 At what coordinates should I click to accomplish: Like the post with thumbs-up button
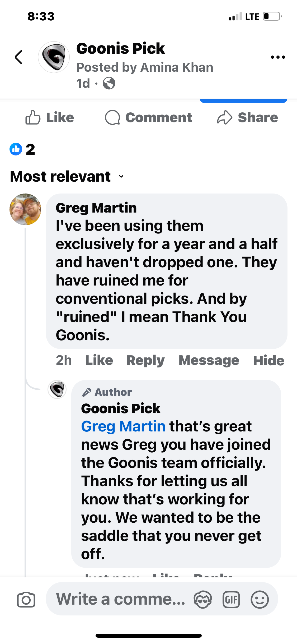50,118
